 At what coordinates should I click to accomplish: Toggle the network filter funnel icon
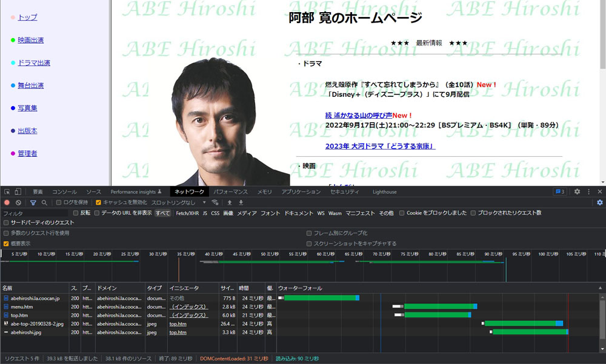33,202
